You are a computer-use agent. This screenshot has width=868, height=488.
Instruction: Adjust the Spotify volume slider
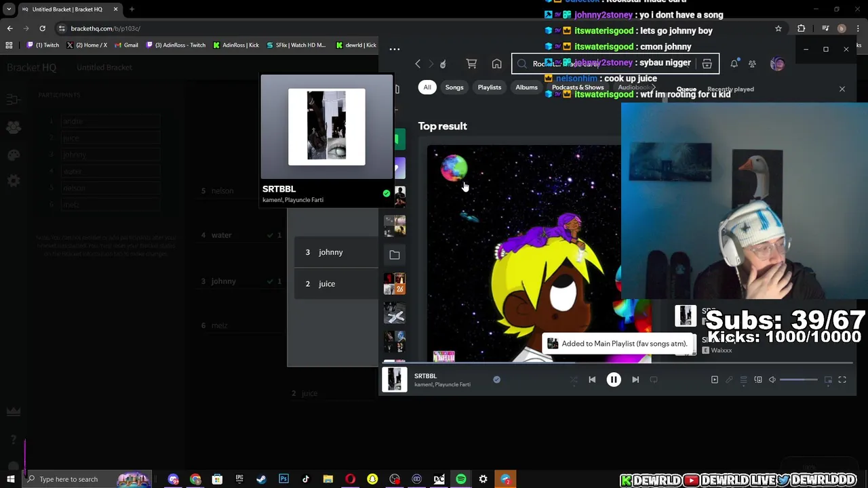coord(799,380)
